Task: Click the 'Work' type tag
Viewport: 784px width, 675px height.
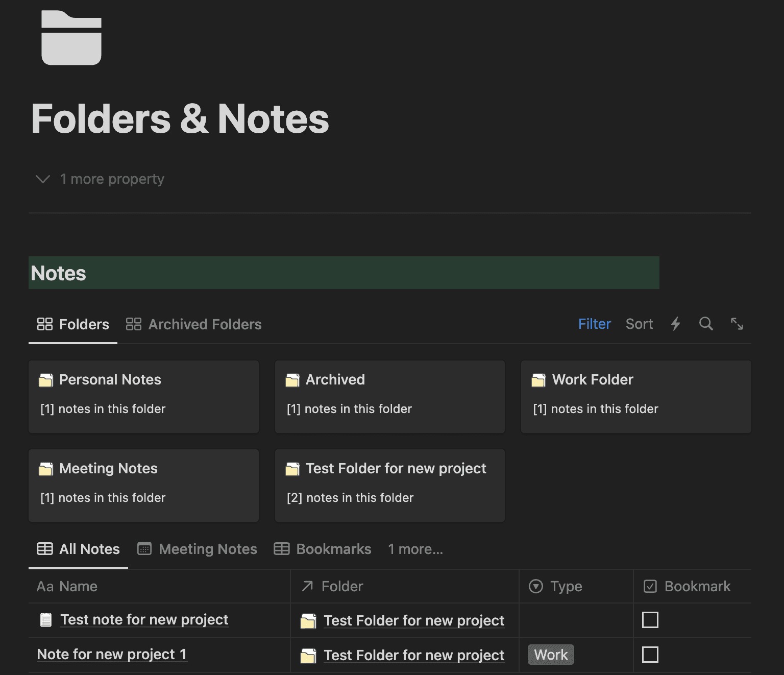Action: point(551,655)
